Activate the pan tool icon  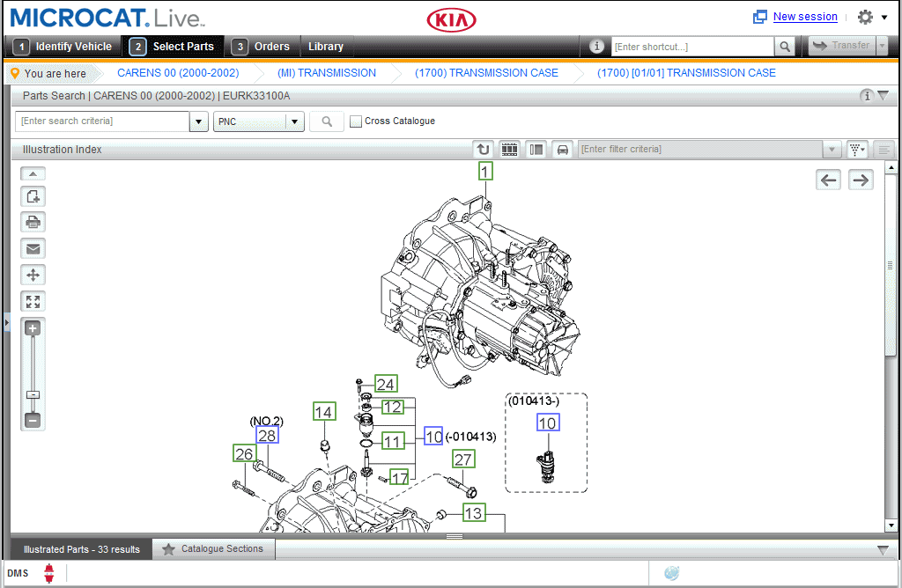point(33,275)
